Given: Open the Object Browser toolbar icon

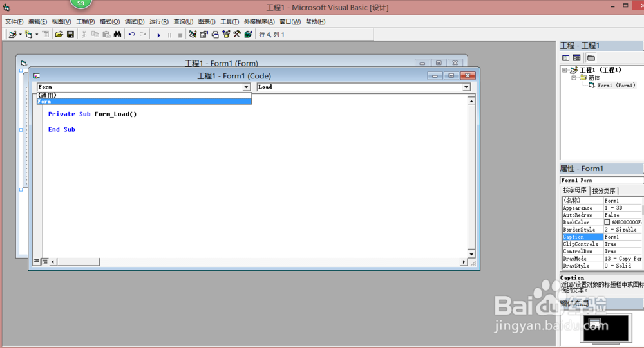Looking at the screenshot, I should (x=226, y=35).
